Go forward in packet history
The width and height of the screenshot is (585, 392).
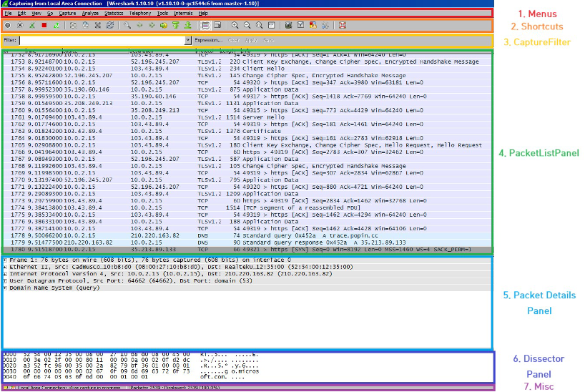click(x=152, y=25)
